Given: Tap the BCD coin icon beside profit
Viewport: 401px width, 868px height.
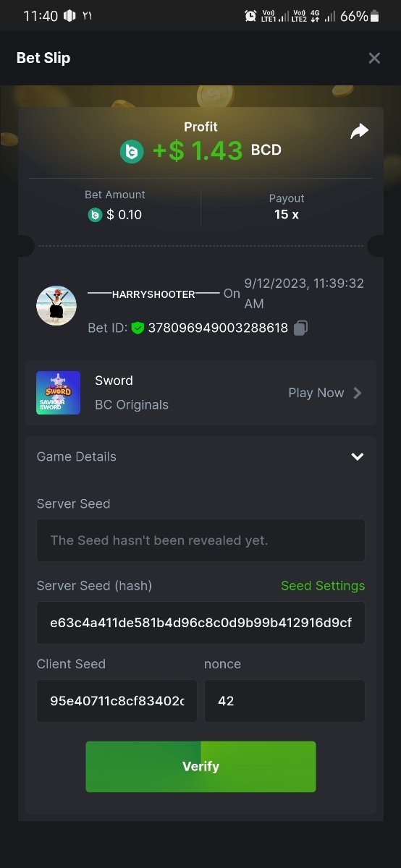Looking at the screenshot, I should tap(132, 151).
